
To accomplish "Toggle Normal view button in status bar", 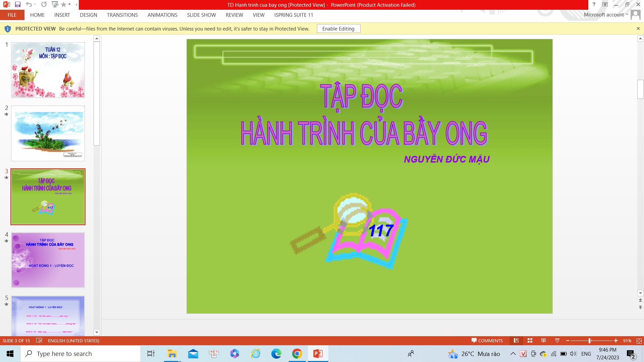I will [516, 341].
